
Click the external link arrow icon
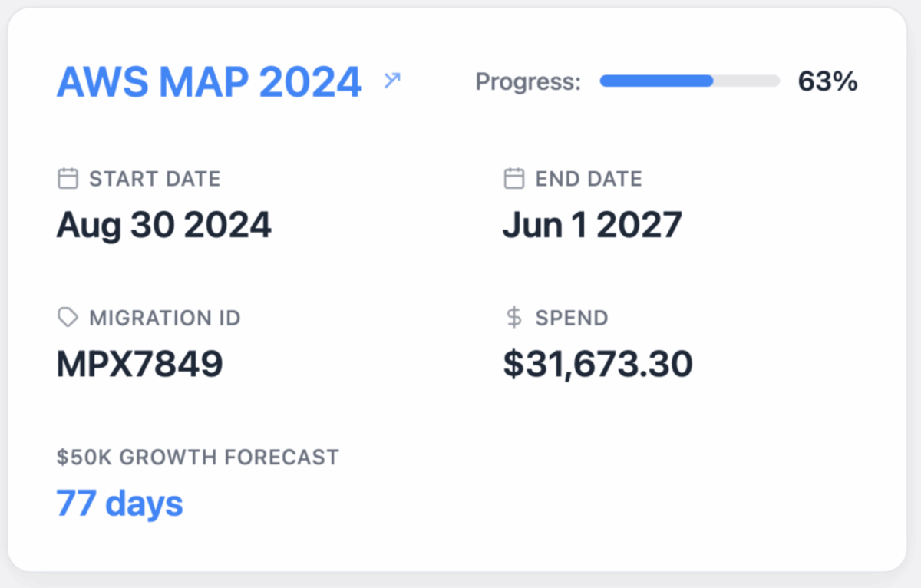[x=392, y=80]
